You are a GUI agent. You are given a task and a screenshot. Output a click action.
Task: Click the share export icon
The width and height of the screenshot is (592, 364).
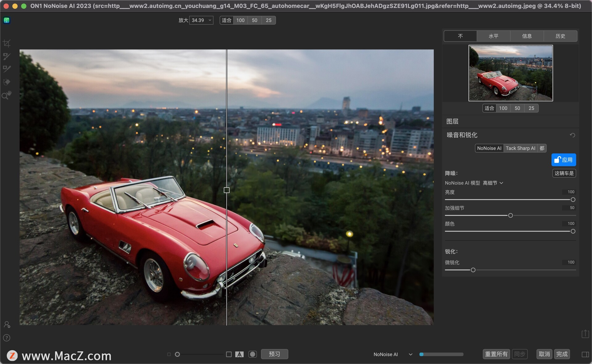[x=585, y=334]
